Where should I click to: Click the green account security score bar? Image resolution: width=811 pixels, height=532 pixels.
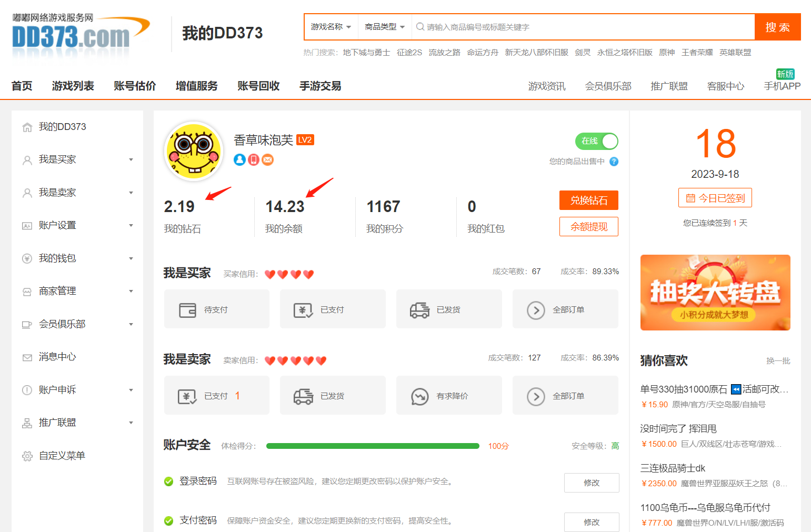click(x=373, y=446)
